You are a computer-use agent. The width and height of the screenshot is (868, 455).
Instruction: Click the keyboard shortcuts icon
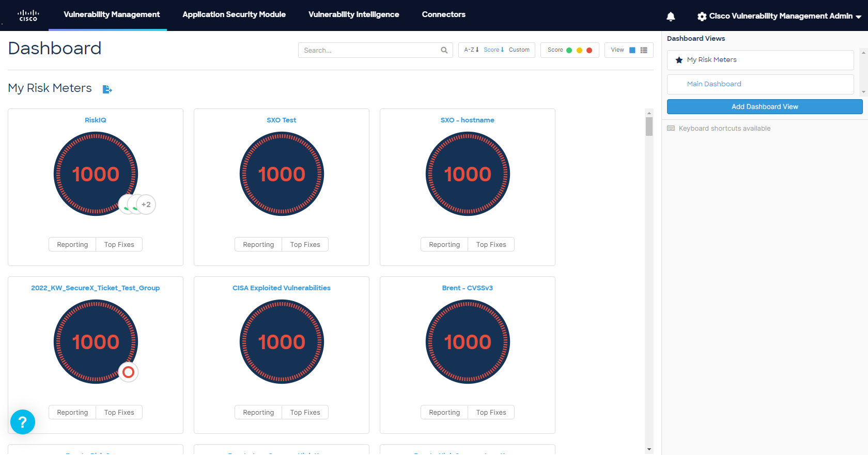click(x=671, y=128)
